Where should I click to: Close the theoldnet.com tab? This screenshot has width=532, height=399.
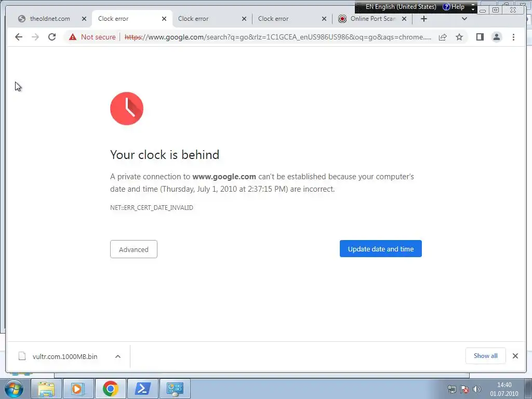click(84, 19)
